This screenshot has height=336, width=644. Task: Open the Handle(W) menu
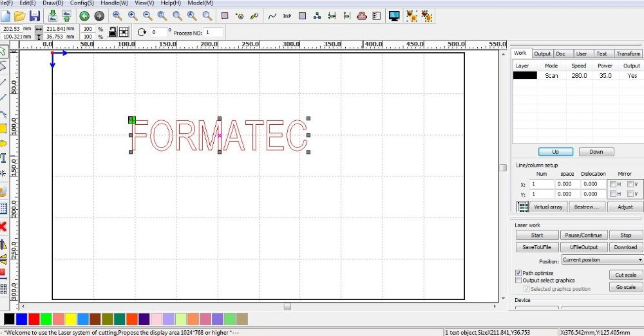[x=114, y=3]
